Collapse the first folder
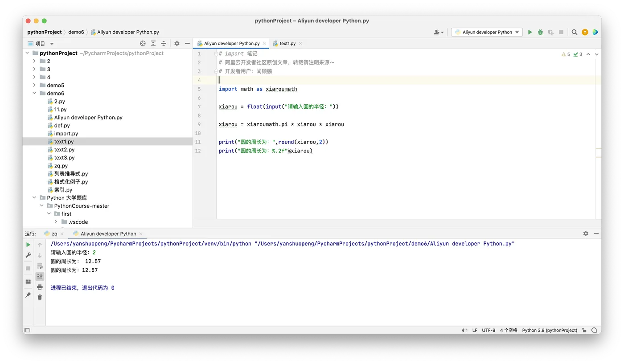Screen dimensions: 624x364 (49, 213)
